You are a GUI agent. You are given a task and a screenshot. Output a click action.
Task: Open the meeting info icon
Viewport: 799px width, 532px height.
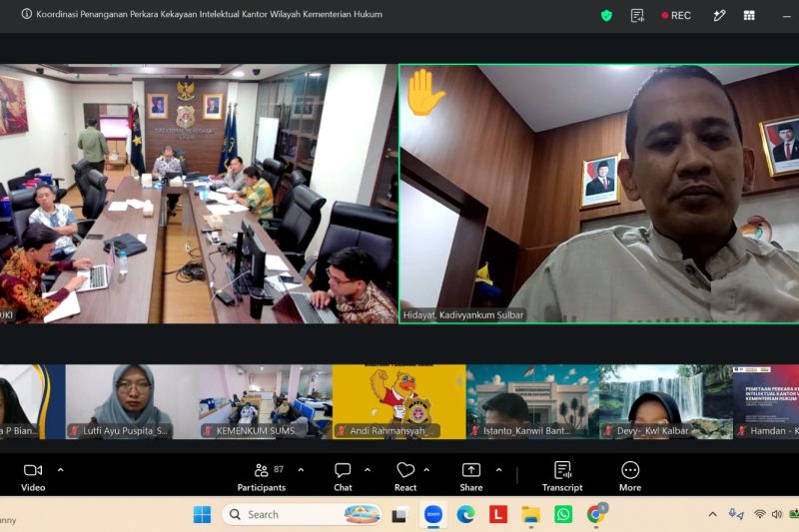(x=27, y=14)
